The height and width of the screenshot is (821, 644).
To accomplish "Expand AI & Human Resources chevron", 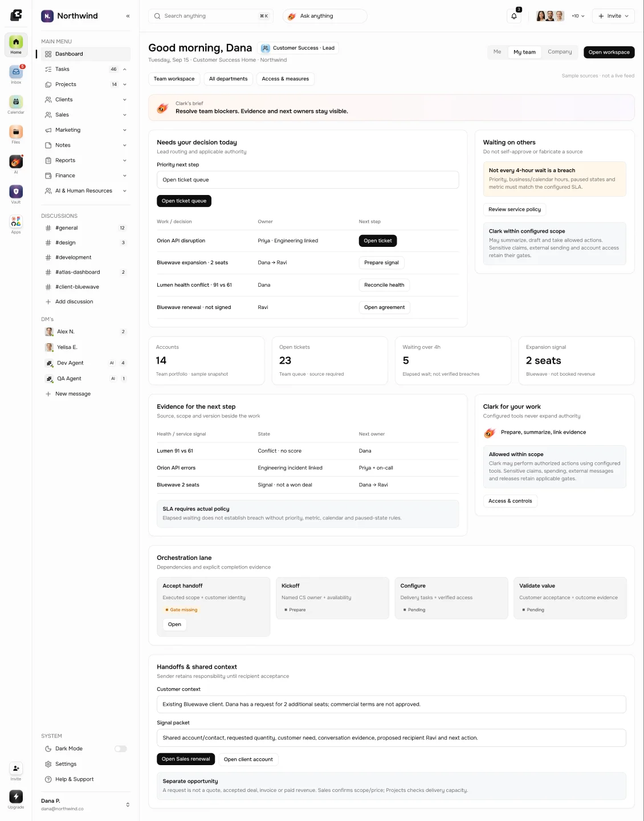I will click(125, 191).
